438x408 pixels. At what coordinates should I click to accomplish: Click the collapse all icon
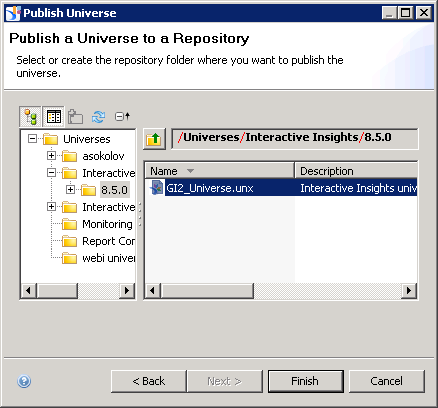click(122, 116)
